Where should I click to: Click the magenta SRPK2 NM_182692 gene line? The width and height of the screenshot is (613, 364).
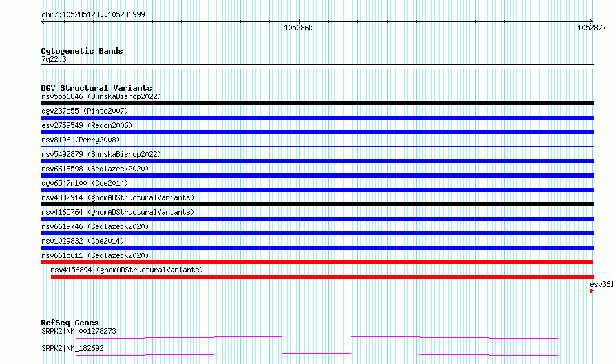pos(317,354)
